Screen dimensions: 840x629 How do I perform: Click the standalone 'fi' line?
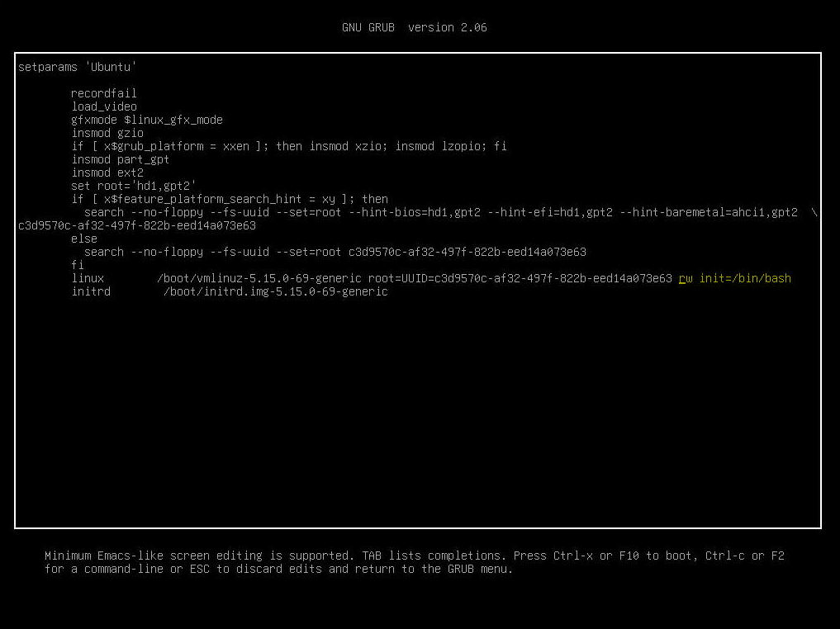[x=78, y=265]
